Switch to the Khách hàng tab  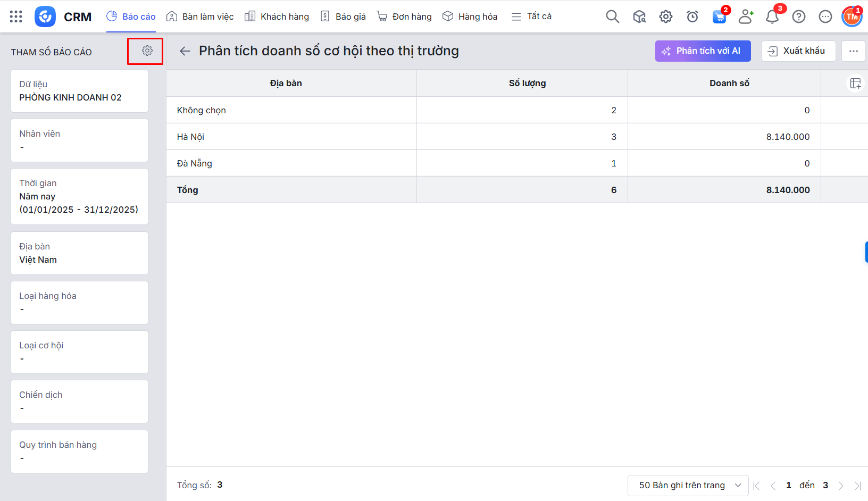point(277,16)
